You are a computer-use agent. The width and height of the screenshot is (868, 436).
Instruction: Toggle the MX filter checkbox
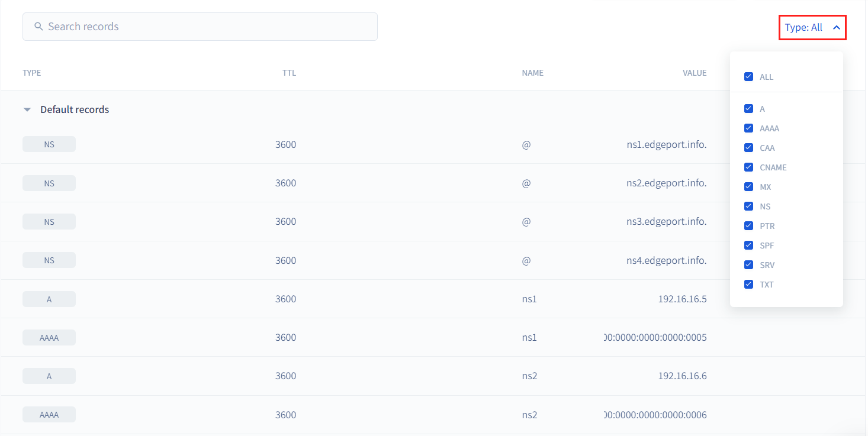[748, 187]
